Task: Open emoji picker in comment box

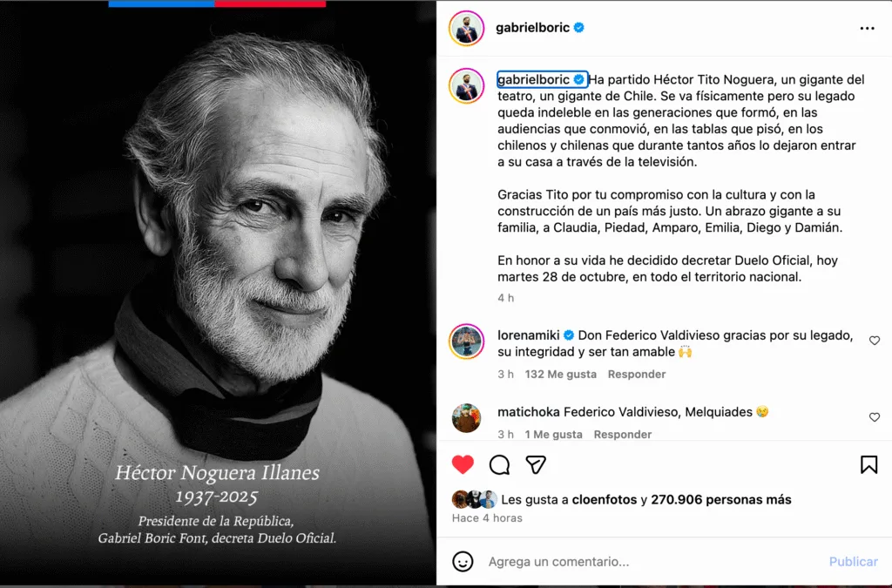Action: (x=463, y=562)
